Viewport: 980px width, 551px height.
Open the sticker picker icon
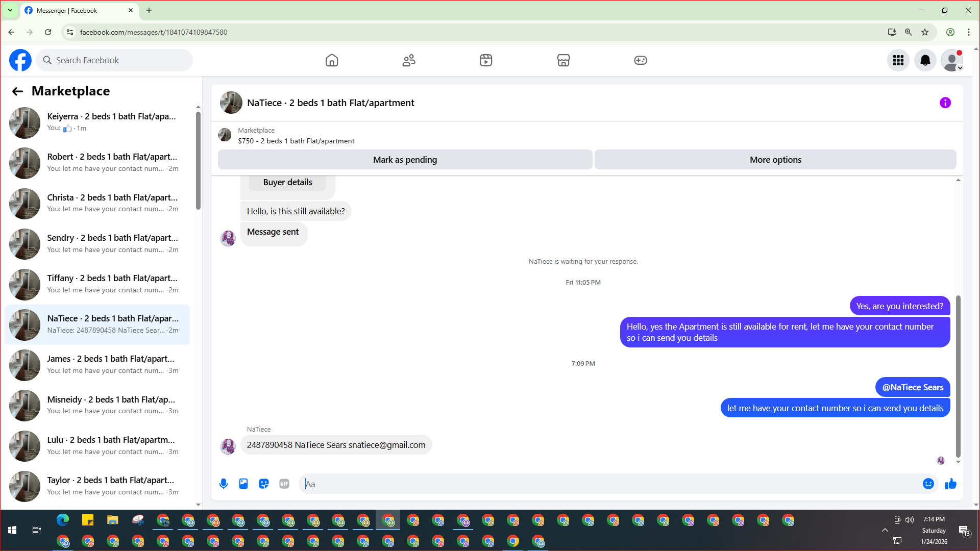pos(264,484)
